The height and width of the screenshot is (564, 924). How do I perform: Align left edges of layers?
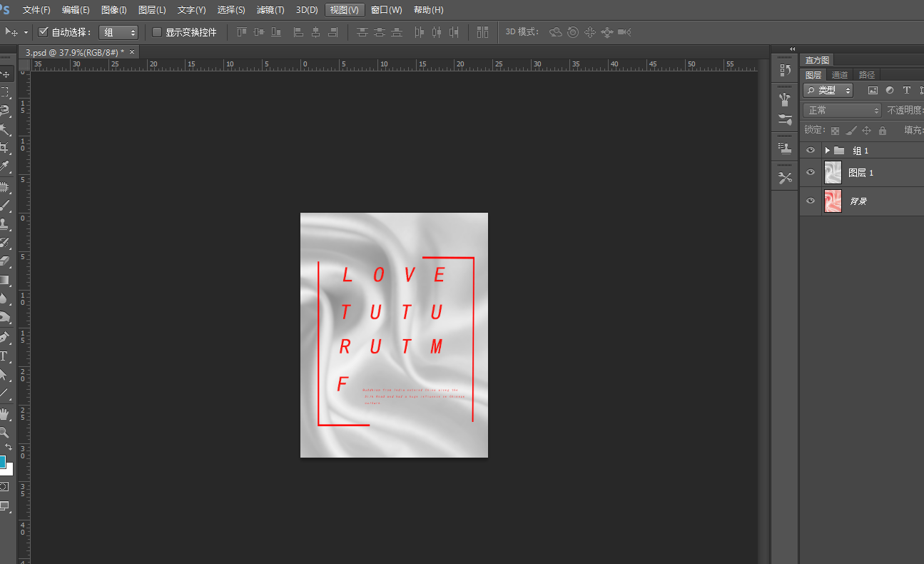tap(298, 32)
